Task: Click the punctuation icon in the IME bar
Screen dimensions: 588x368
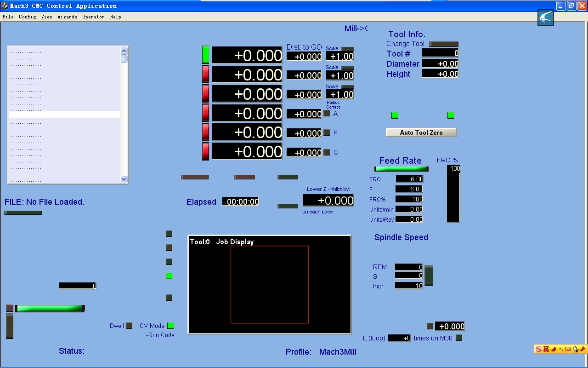Action: pos(561,349)
